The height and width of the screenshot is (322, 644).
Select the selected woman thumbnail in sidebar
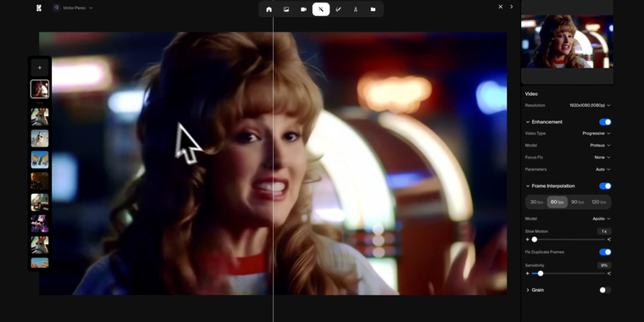click(x=40, y=89)
